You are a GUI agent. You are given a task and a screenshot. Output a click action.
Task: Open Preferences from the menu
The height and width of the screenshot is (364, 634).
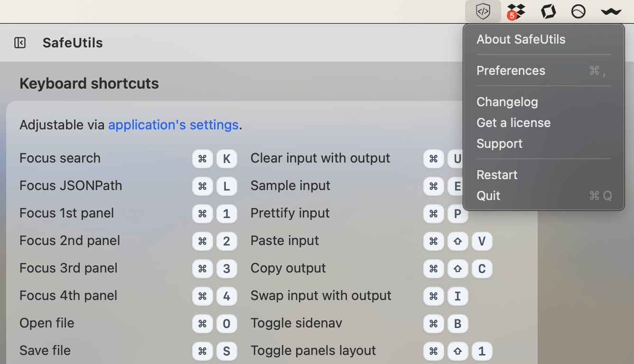coord(544,71)
